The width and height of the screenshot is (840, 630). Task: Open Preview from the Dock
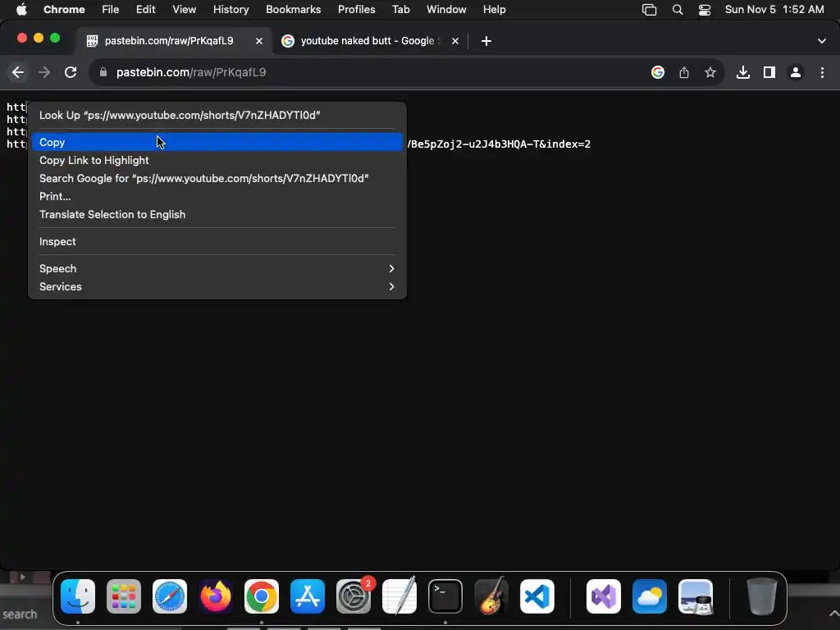pos(696,596)
